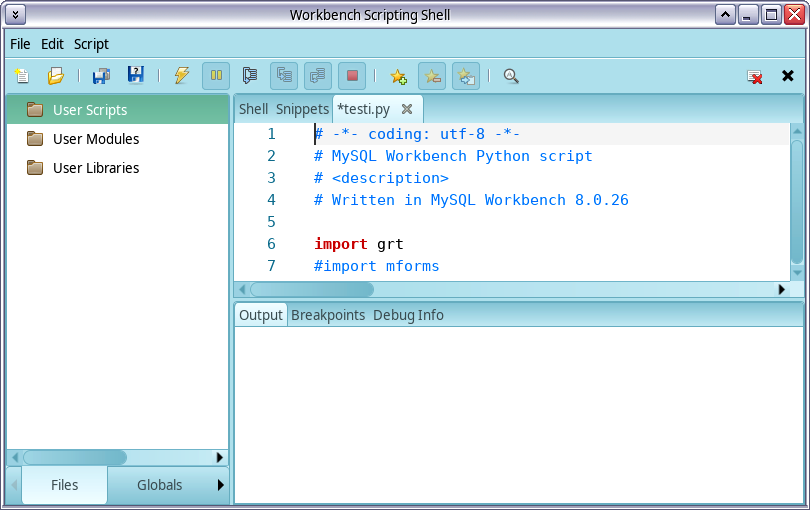This screenshot has width=810, height=510.
Task: Roll up window with title bar arrow
Action: tap(725, 14)
